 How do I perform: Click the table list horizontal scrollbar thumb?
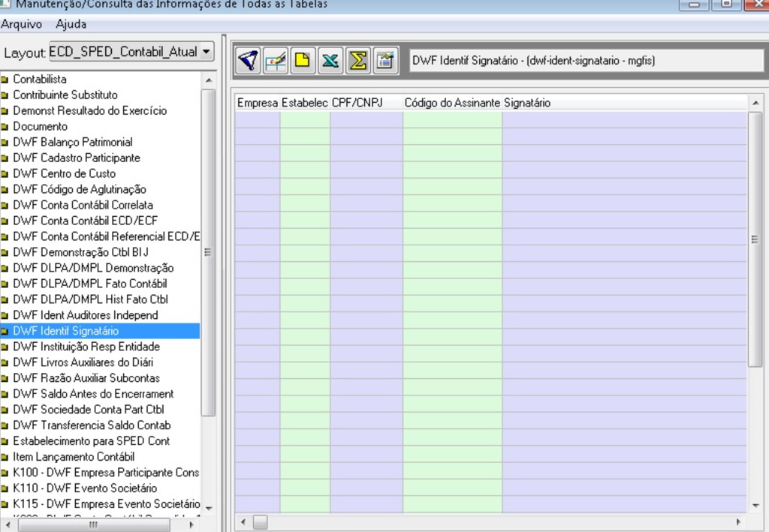pos(94,524)
